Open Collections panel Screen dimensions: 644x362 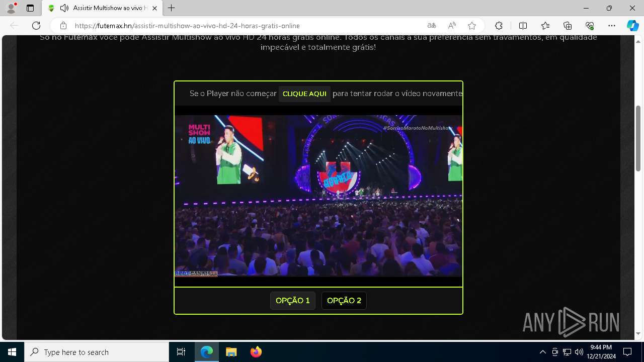pyautogui.click(x=568, y=26)
